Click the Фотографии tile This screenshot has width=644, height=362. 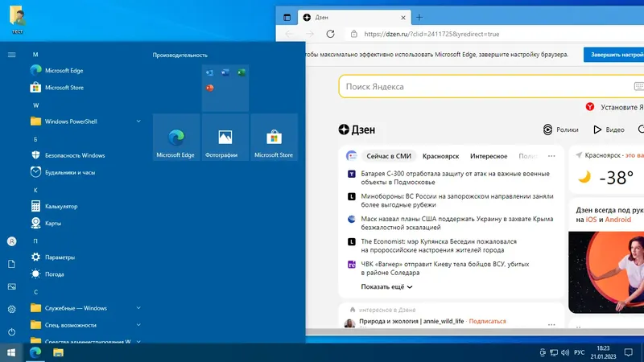pyautogui.click(x=225, y=138)
